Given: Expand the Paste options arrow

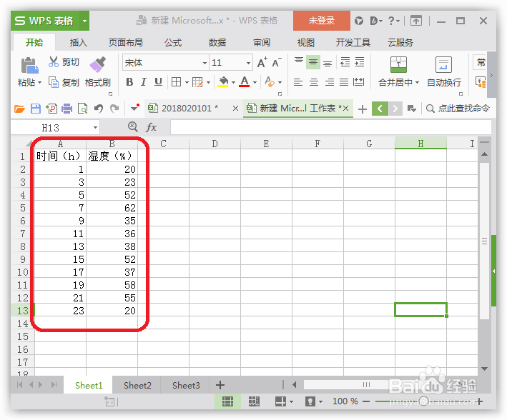Looking at the screenshot, I should point(40,83).
